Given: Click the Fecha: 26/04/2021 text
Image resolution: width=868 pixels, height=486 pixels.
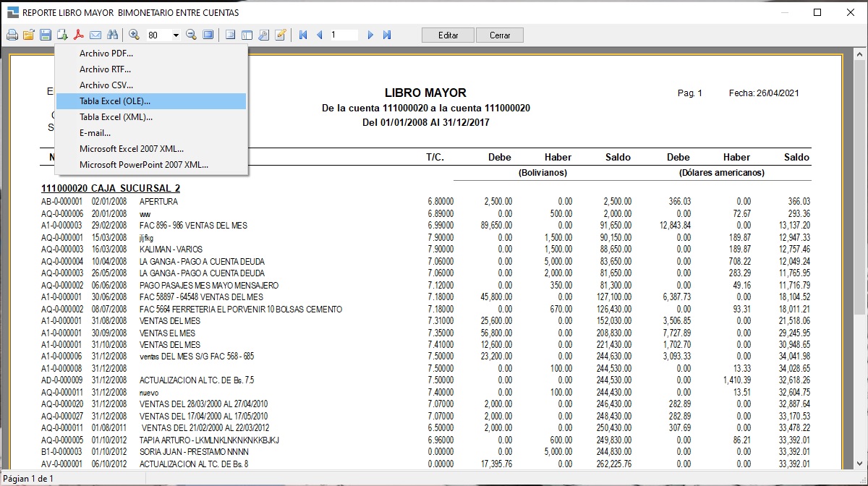Looking at the screenshot, I should click(x=764, y=93).
